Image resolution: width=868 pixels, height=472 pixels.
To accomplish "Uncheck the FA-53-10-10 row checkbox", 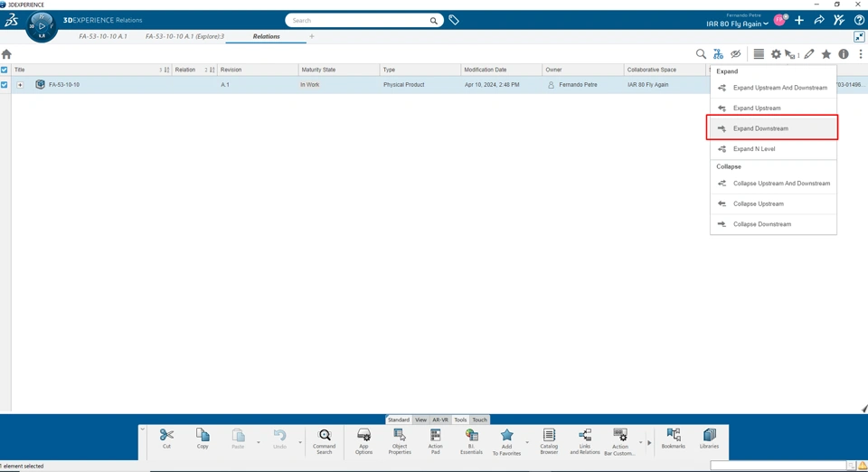I will pos(5,85).
